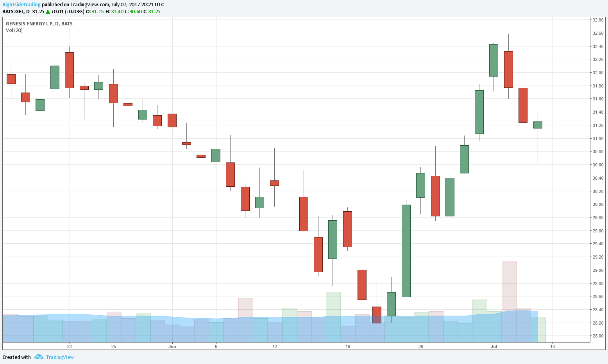Click the Jun date axis label

[172, 346]
